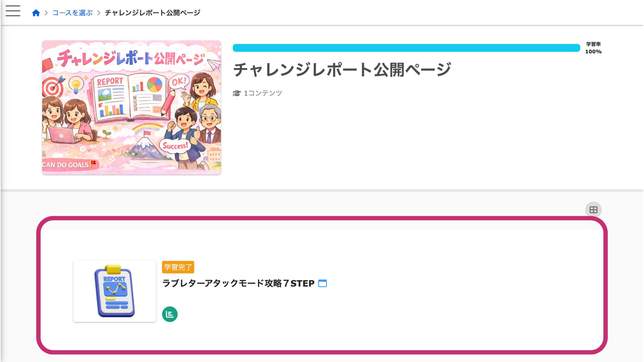Select the チャレンジレポート公開ページ breadcrumb item
This screenshot has height=362, width=644.
click(152, 13)
